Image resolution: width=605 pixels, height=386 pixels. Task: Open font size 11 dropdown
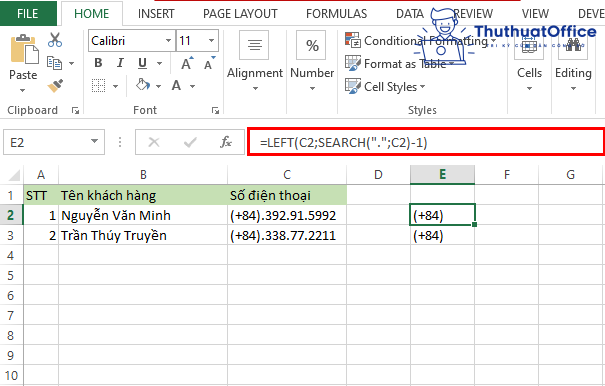coord(211,41)
